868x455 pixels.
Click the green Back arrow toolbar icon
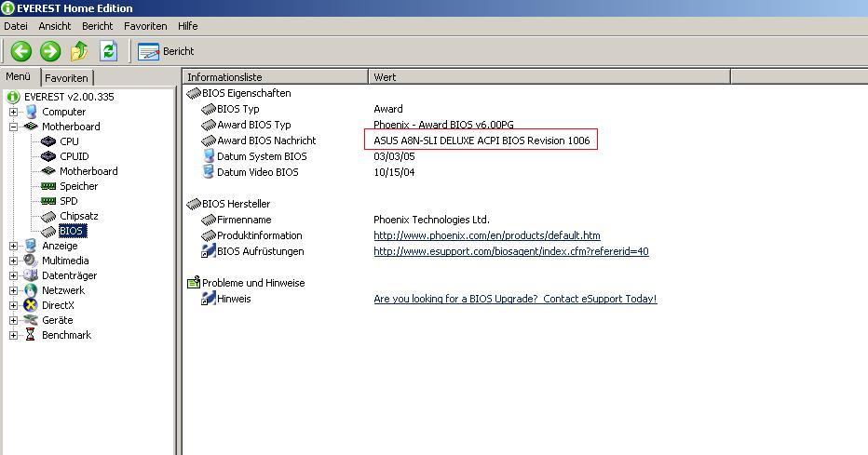point(21,51)
